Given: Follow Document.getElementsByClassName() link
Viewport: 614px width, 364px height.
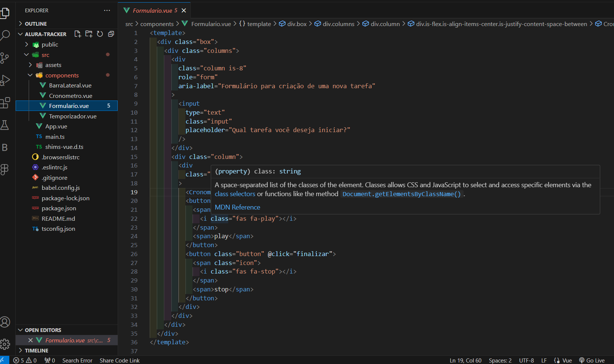Looking at the screenshot, I should pyautogui.click(x=401, y=194).
